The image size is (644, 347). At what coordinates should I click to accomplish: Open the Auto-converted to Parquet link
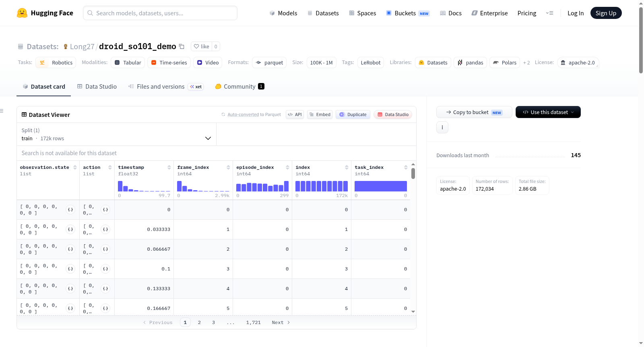point(243,114)
